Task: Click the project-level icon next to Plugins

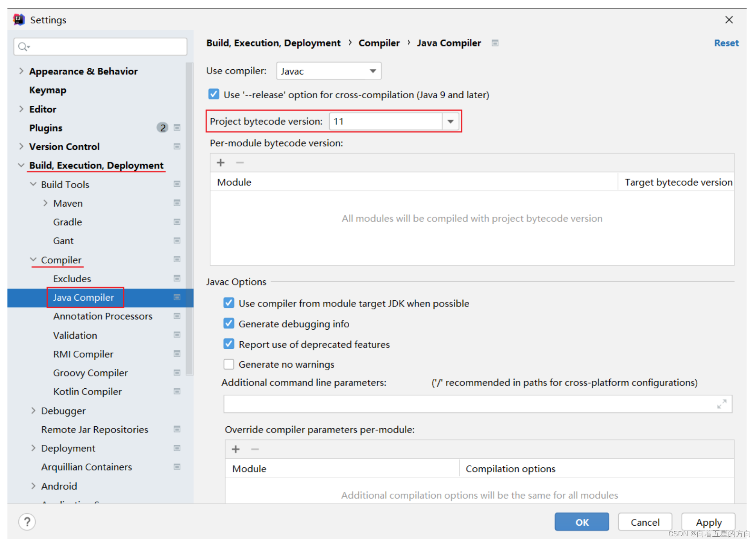Action: tap(177, 128)
